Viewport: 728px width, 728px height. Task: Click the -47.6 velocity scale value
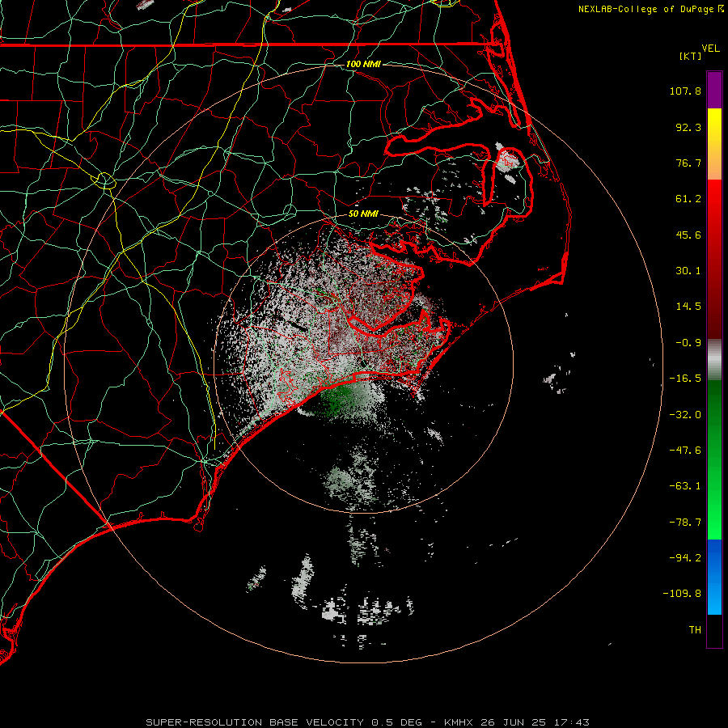685,451
